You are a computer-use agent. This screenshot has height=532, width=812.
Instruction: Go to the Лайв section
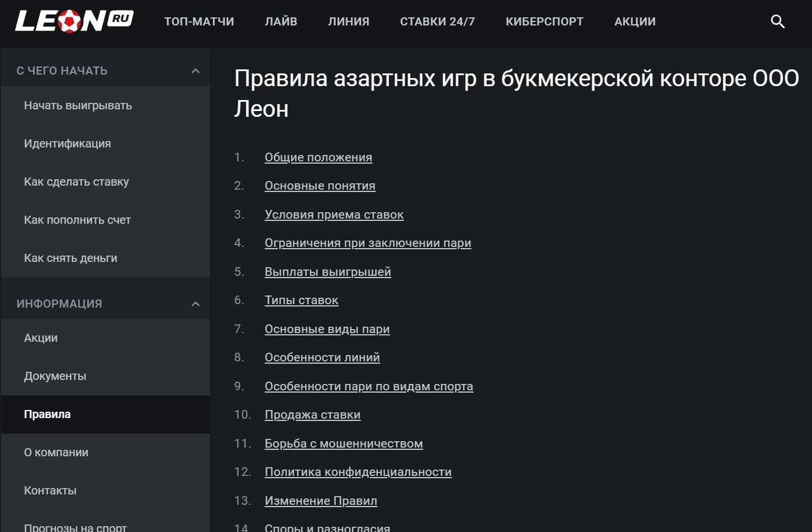pyautogui.click(x=281, y=21)
